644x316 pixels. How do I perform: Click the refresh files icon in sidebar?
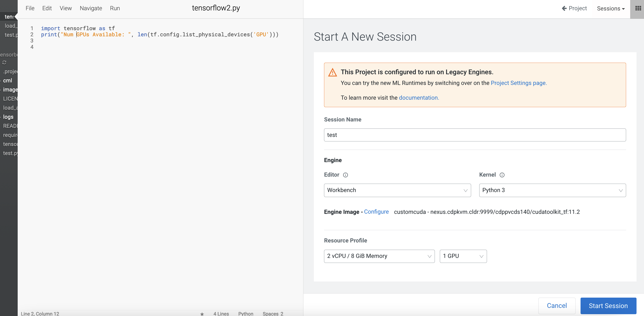pos(4,62)
